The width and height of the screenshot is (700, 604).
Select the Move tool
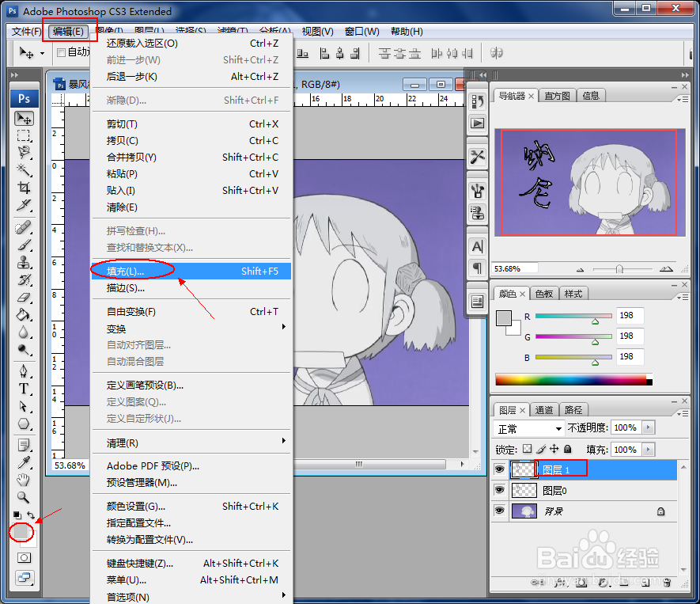point(24,117)
